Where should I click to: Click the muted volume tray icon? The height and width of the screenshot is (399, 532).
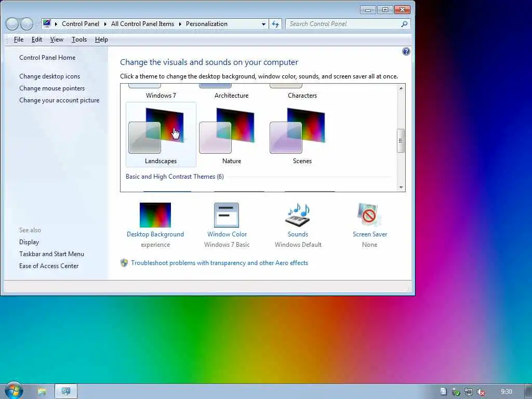pyautogui.click(x=481, y=392)
